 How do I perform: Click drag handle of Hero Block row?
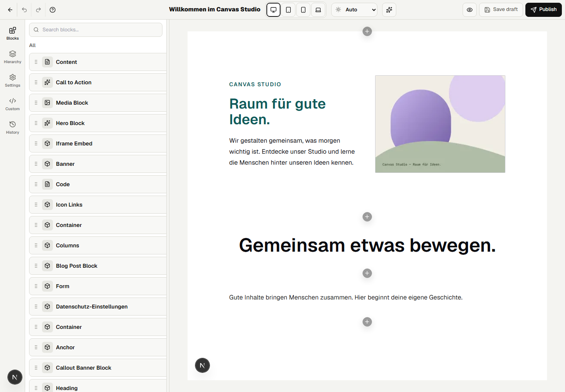(36, 123)
